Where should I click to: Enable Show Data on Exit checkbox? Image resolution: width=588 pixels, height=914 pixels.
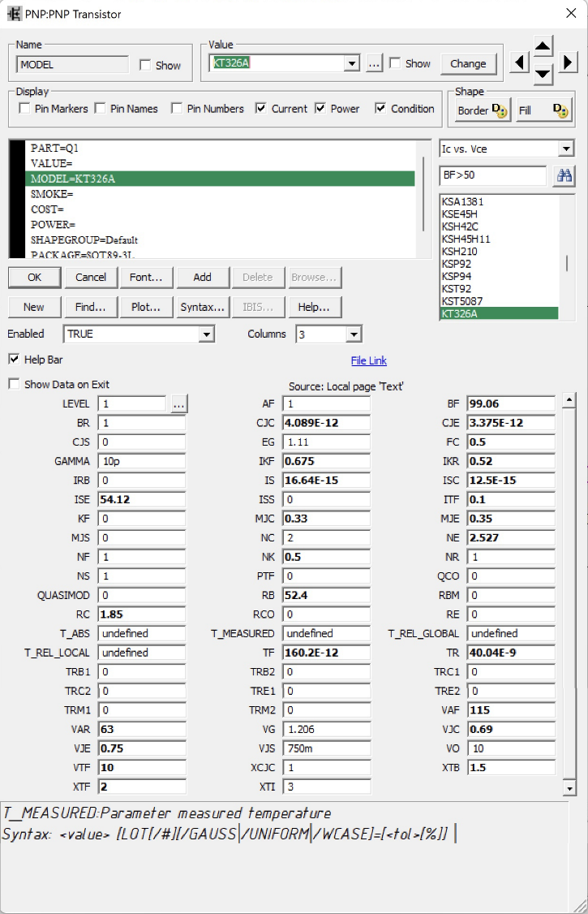pyautogui.click(x=14, y=384)
